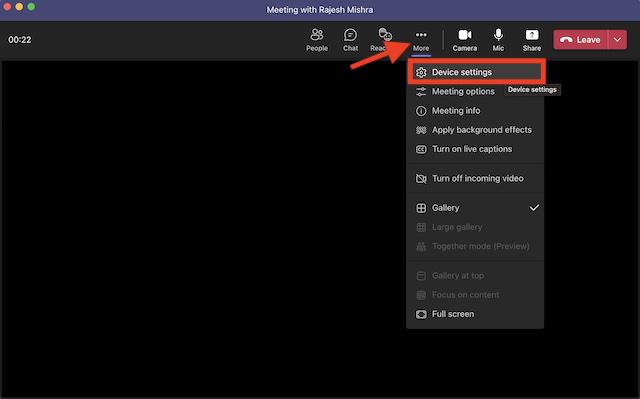Turn off incoming video

(x=475, y=178)
